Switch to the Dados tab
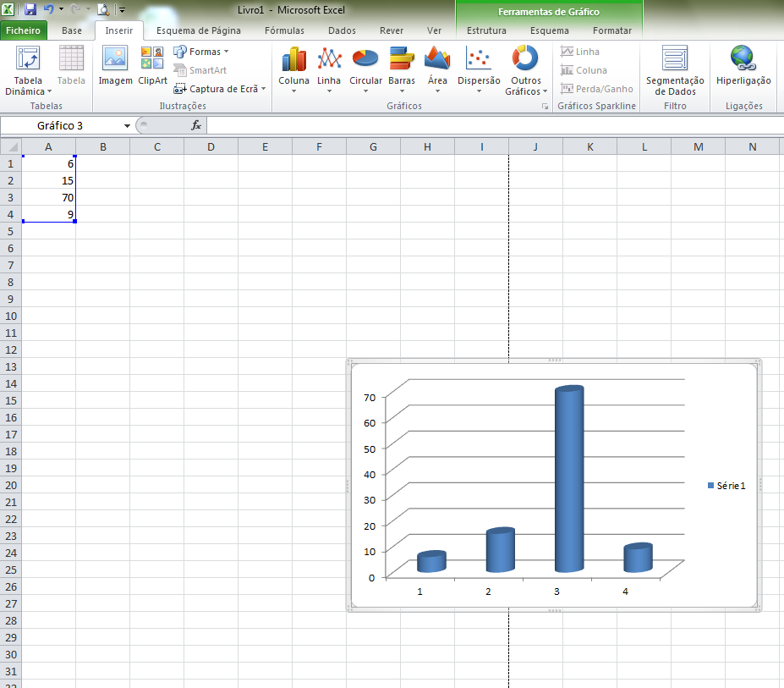Viewport: 784px width, 688px height. click(x=342, y=30)
